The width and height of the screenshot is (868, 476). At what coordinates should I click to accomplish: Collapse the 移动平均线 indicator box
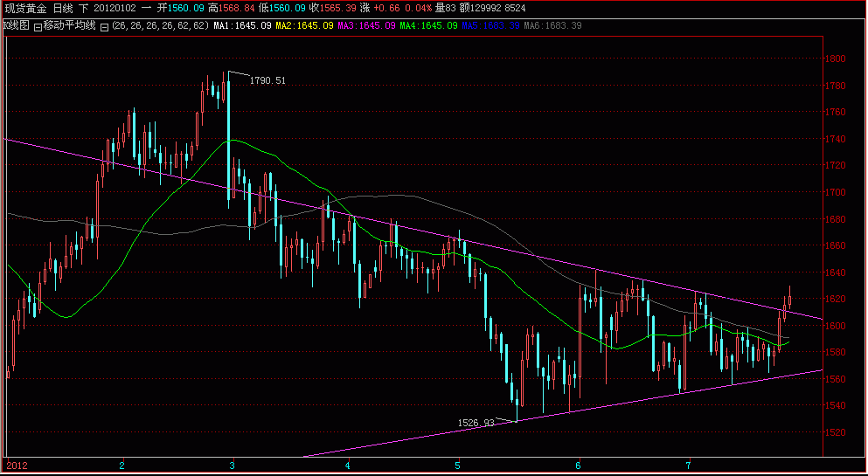coord(37,26)
